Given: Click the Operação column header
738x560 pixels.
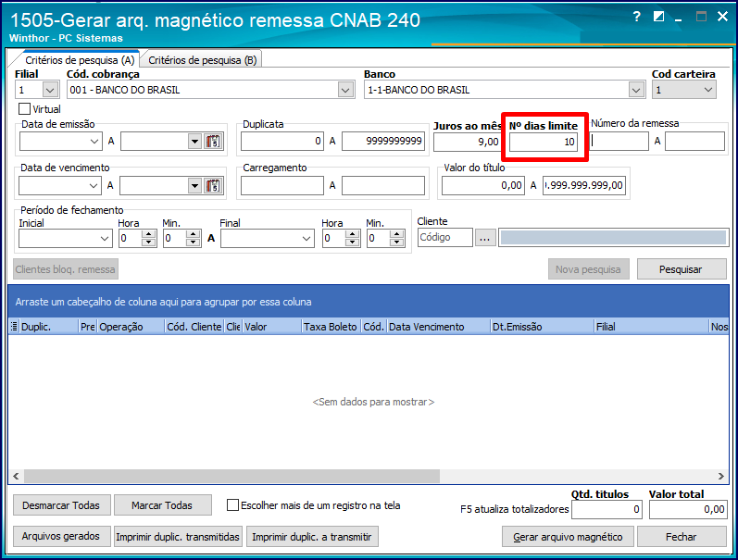Looking at the screenshot, I should (131, 327).
